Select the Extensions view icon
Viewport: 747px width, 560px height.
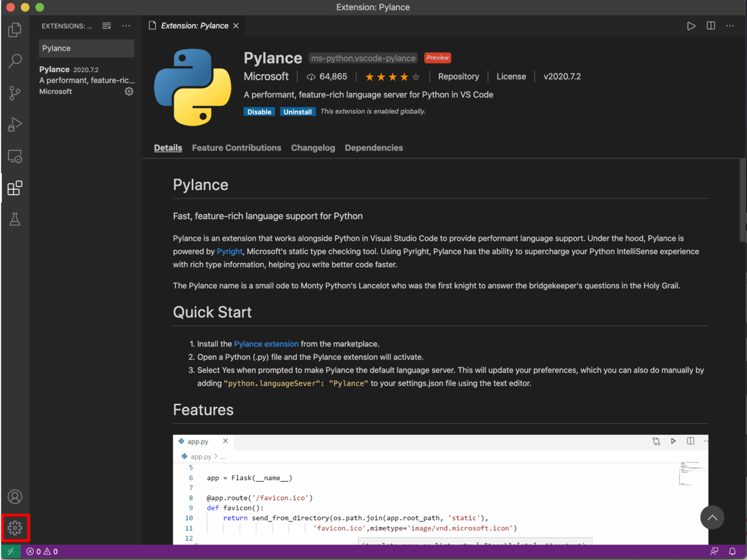click(x=15, y=188)
